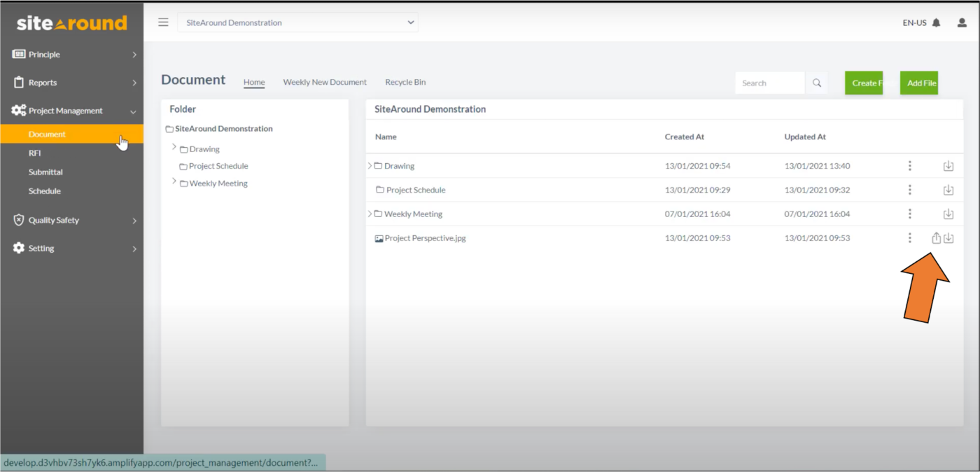Switch to the Weekly New Document tab
This screenshot has height=472, width=980.
[x=325, y=82]
